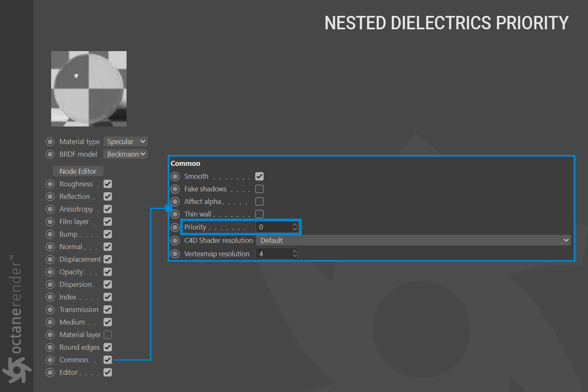Toggle the Roughness channel checkbox
This screenshot has height=392, width=588.
108,184
